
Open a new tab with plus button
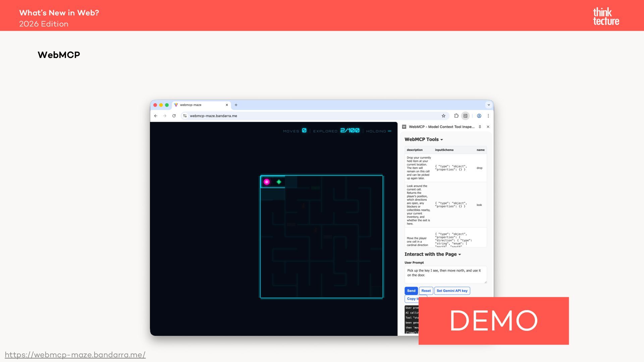click(x=236, y=105)
